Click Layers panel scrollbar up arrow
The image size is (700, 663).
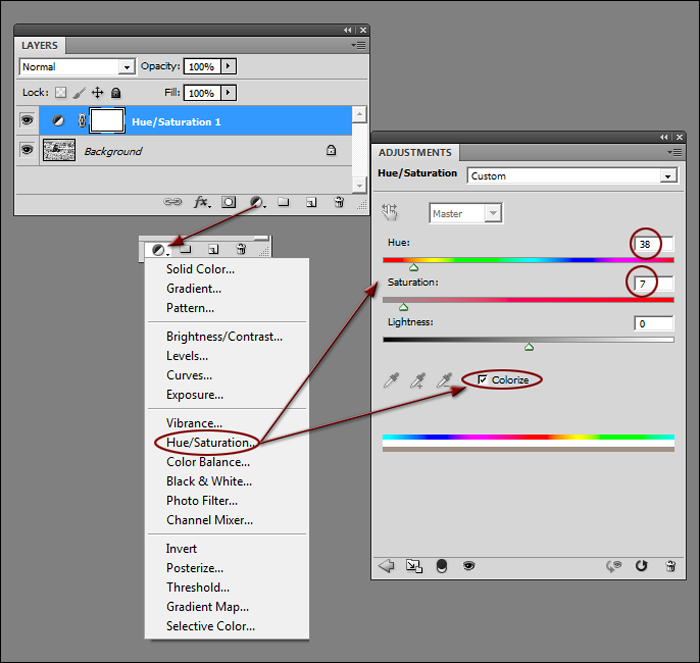point(359,114)
